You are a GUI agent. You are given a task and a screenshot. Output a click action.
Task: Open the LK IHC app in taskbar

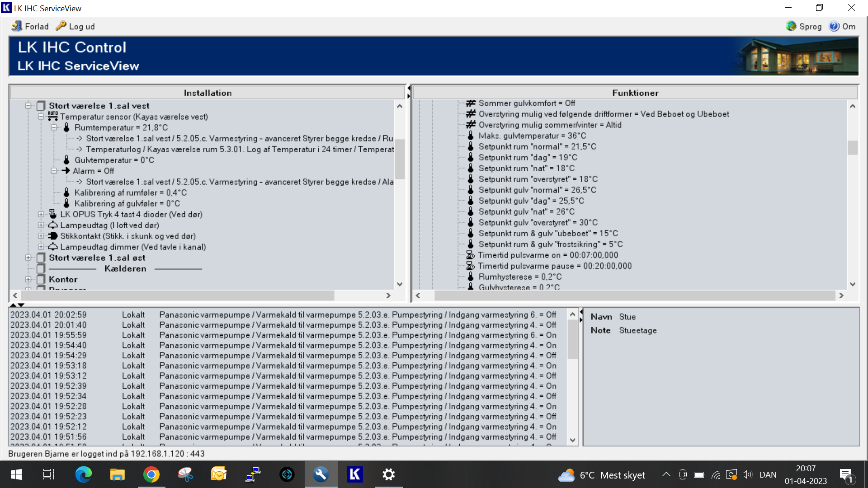(x=354, y=474)
